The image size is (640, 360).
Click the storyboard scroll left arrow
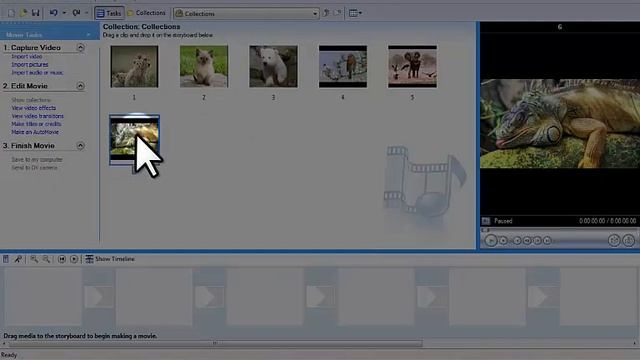coord(4,343)
